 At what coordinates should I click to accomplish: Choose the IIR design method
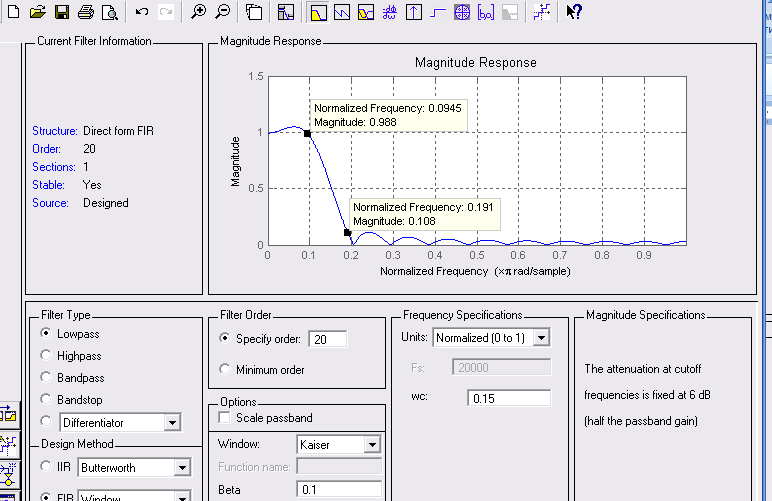(x=46, y=466)
